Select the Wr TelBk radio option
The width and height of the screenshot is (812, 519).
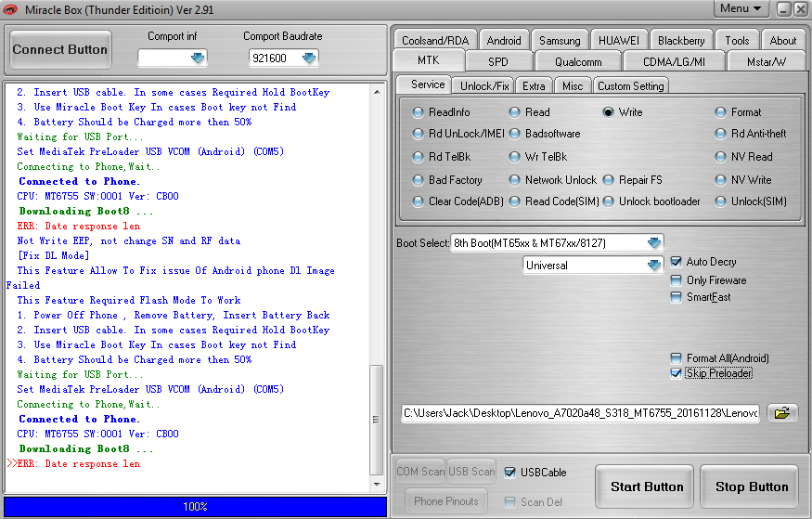pos(514,156)
